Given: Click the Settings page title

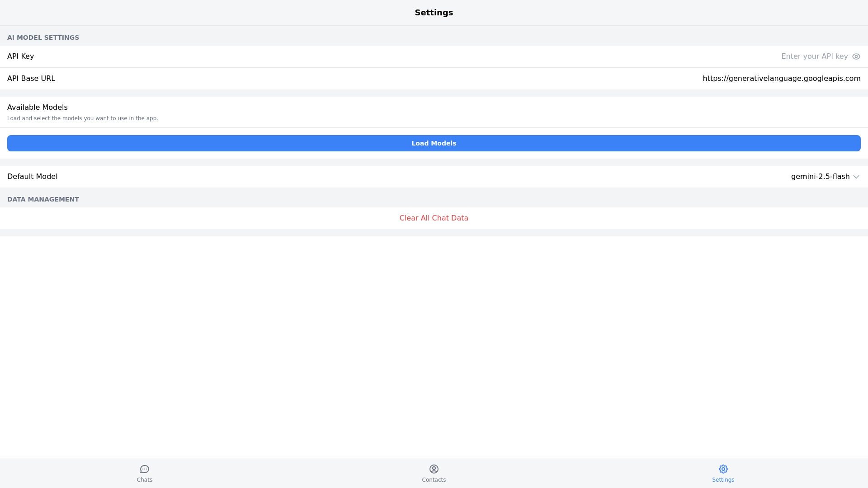Looking at the screenshot, I should [x=434, y=13].
